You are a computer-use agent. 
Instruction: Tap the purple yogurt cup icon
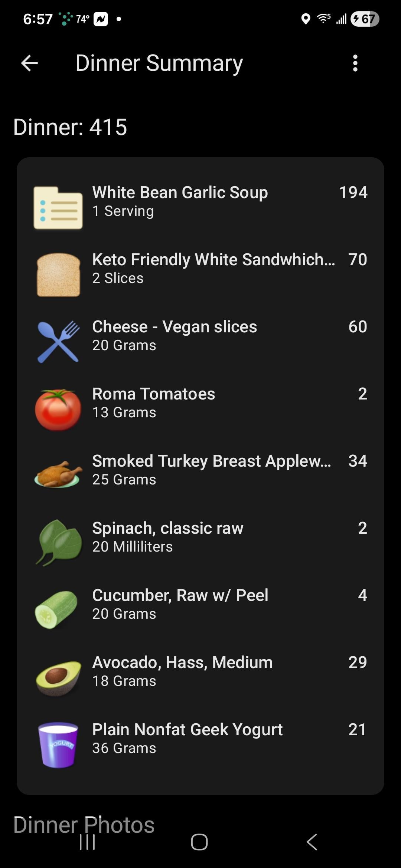tap(58, 744)
